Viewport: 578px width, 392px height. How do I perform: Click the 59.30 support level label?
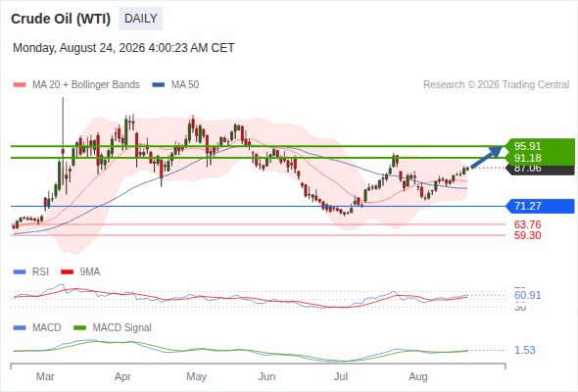coord(527,235)
